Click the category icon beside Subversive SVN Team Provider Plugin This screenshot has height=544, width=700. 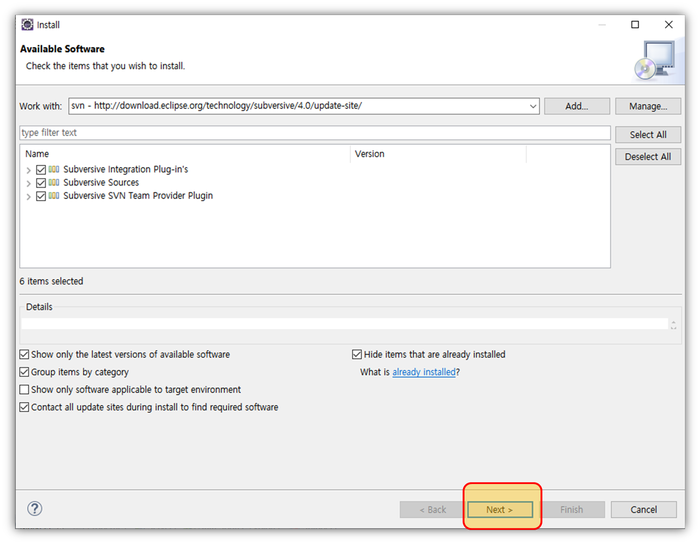[x=54, y=195]
